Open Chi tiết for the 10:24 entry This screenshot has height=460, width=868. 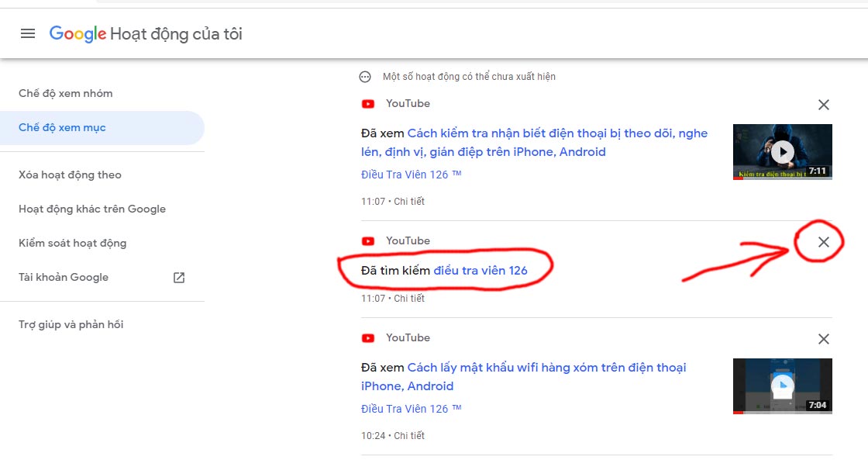pos(409,436)
